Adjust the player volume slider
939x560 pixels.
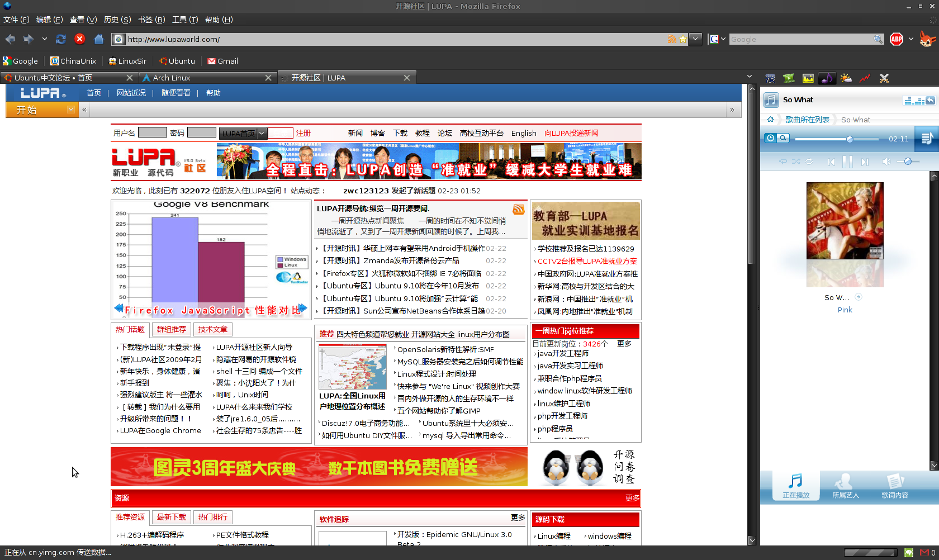tap(908, 162)
